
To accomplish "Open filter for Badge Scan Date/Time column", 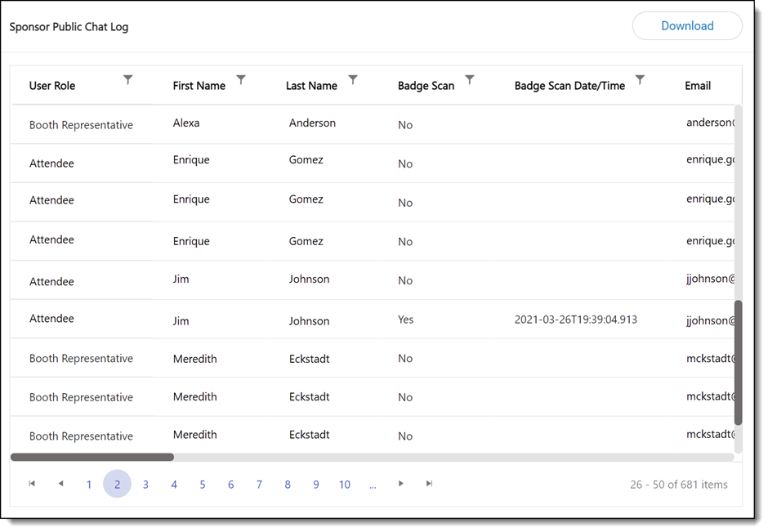I will pyautogui.click(x=641, y=80).
